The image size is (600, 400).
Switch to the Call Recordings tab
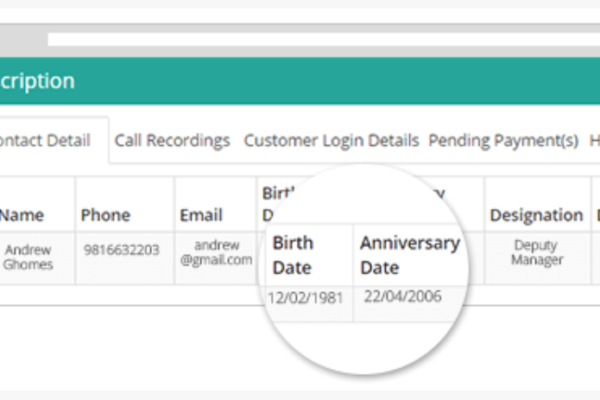[172, 140]
